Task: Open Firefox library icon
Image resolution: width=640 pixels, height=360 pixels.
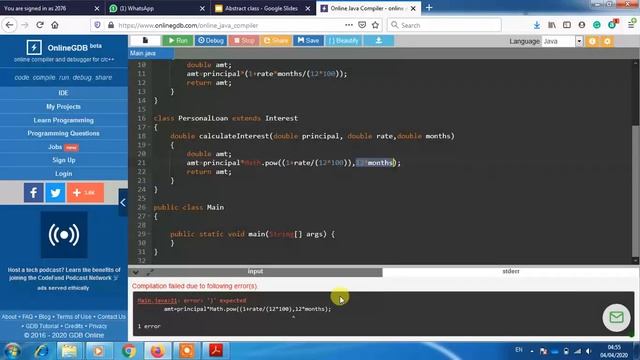Action: tap(552, 25)
